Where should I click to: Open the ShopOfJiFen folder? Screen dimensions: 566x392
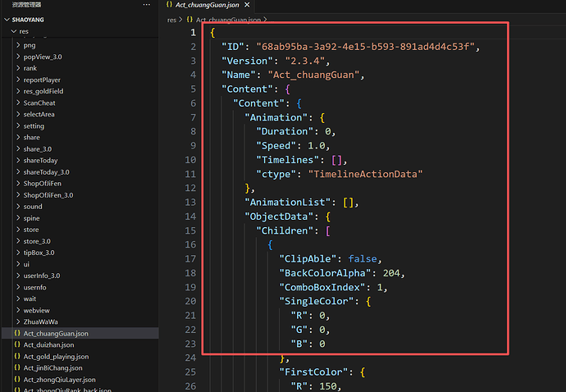tap(42, 184)
